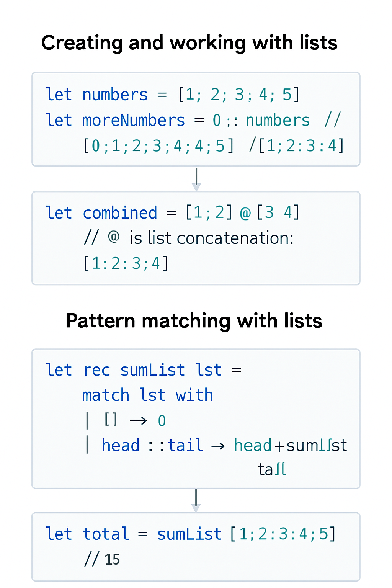This screenshot has width=392, height=588.
Task: Click the "match lst with" line
Action: [147, 395]
